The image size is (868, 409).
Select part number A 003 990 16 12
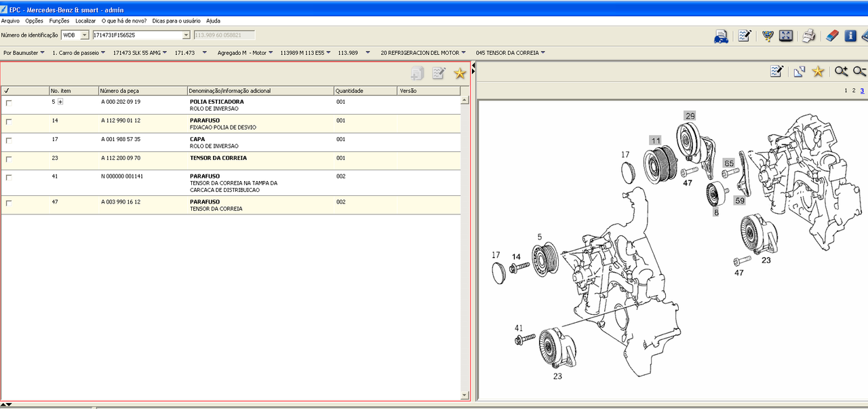tap(121, 201)
